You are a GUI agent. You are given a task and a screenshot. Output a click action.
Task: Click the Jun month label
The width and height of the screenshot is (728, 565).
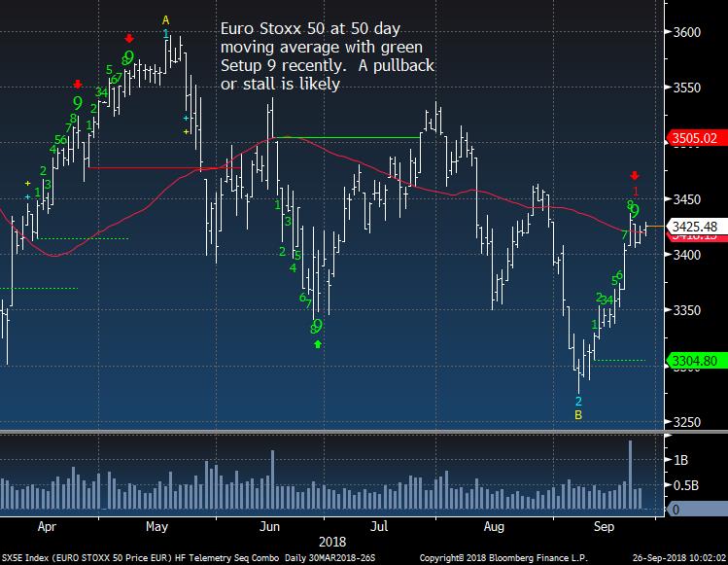tap(269, 527)
